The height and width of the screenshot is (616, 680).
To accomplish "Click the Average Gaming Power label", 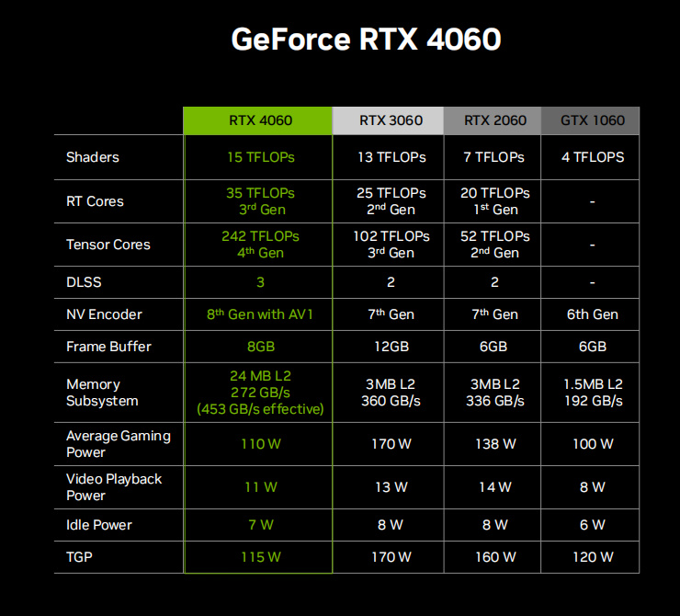I will point(119,444).
